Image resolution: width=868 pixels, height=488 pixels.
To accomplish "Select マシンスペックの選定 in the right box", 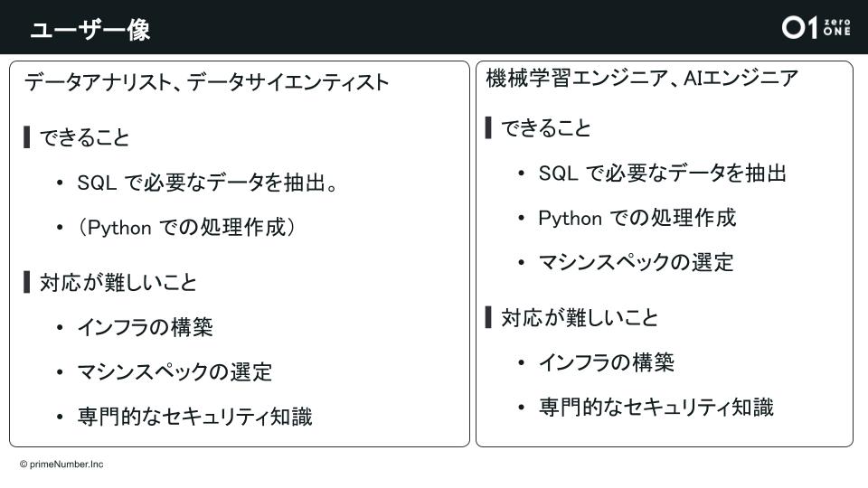I will click(637, 263).
